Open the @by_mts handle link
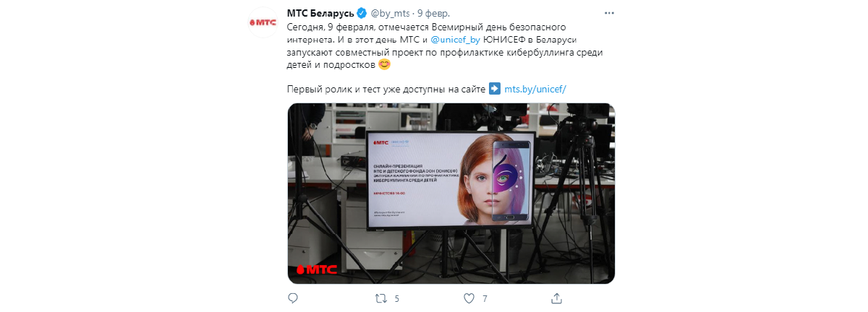Viewport: 868px width, 312px height. click(x=391, y=14)
